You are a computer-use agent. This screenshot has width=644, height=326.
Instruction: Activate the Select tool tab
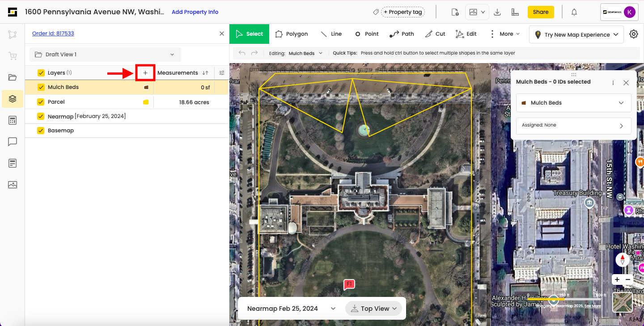pyautogui.click(x=249, y=34)
